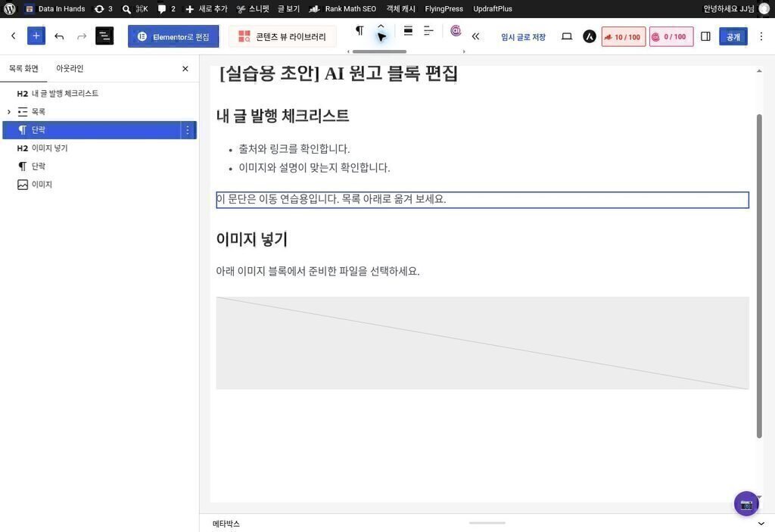
Task: Open the text alignment toolbar icon
Action: pos(428,31)
